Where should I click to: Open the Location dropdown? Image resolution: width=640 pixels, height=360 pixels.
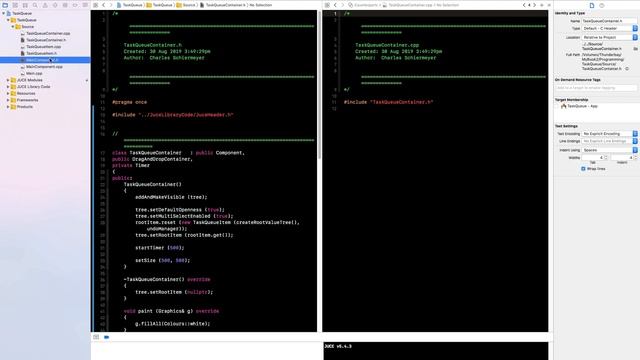point(609,37)
